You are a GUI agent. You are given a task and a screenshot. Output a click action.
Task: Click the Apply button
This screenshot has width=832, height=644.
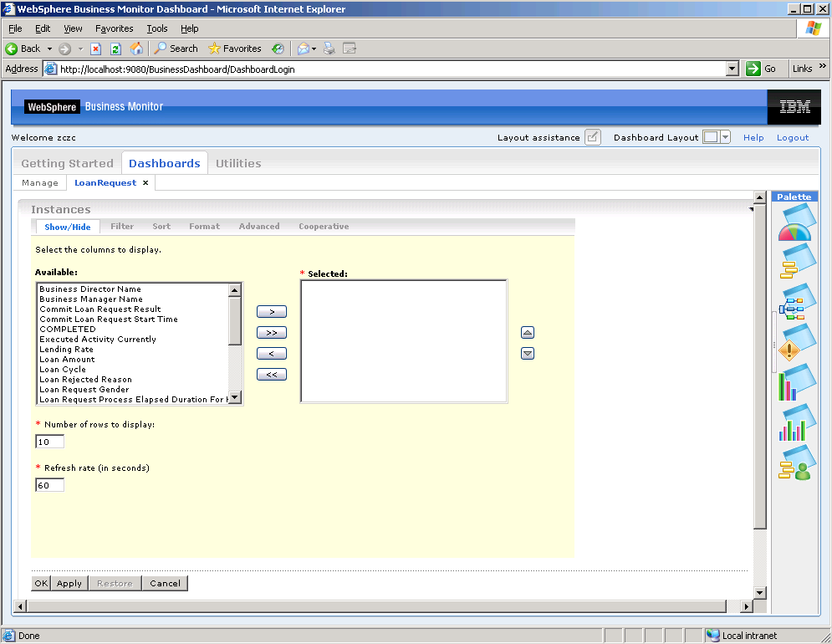coord(69,583)
